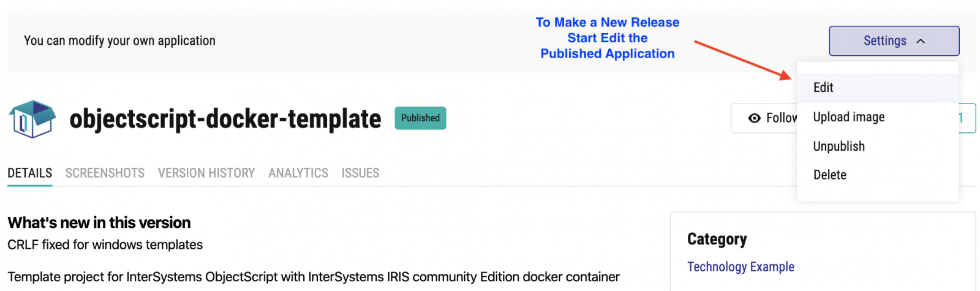
Task: Open the VERSION HISTORY tab
Action: 206,173
